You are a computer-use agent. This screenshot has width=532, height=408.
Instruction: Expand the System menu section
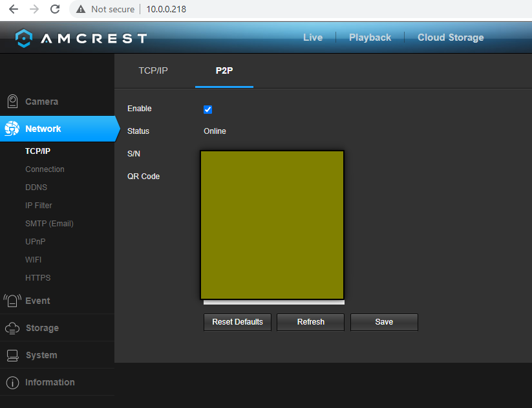(x=57, y=355)
